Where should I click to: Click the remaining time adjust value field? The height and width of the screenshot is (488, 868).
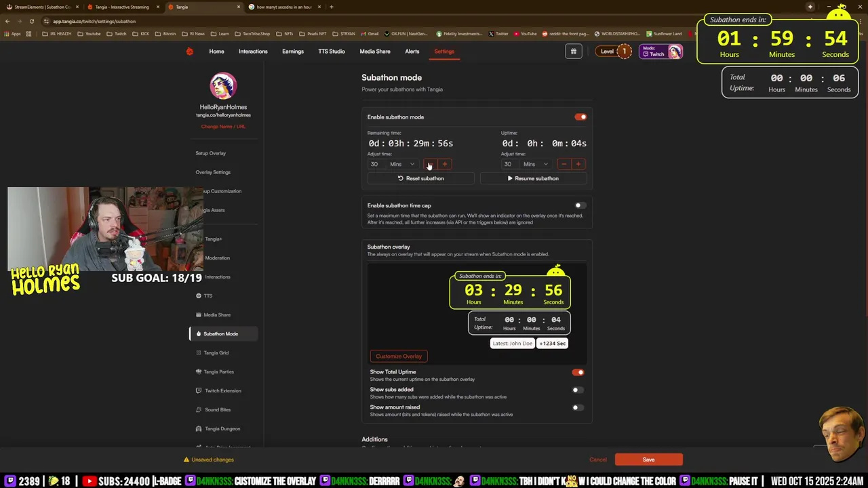coord(376,164)
